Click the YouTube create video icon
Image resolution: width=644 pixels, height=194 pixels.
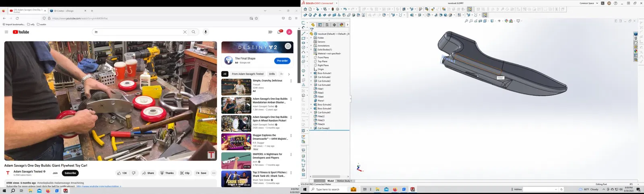coord(270,32)
